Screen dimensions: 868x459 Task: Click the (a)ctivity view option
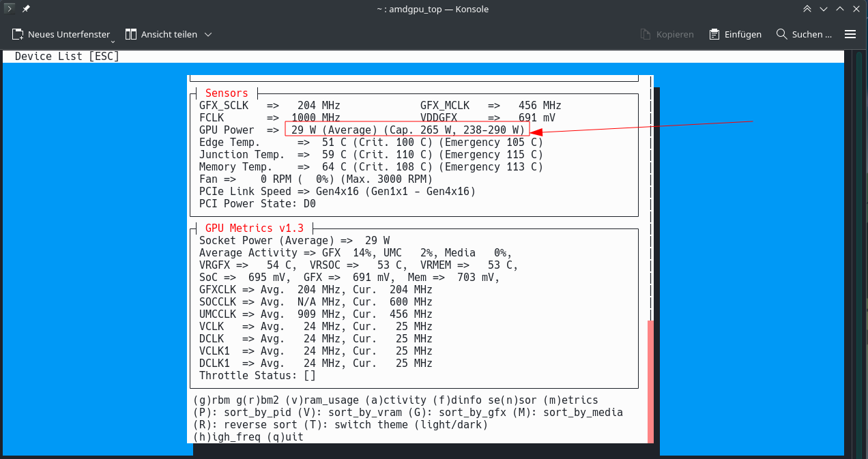click(396, 400)
